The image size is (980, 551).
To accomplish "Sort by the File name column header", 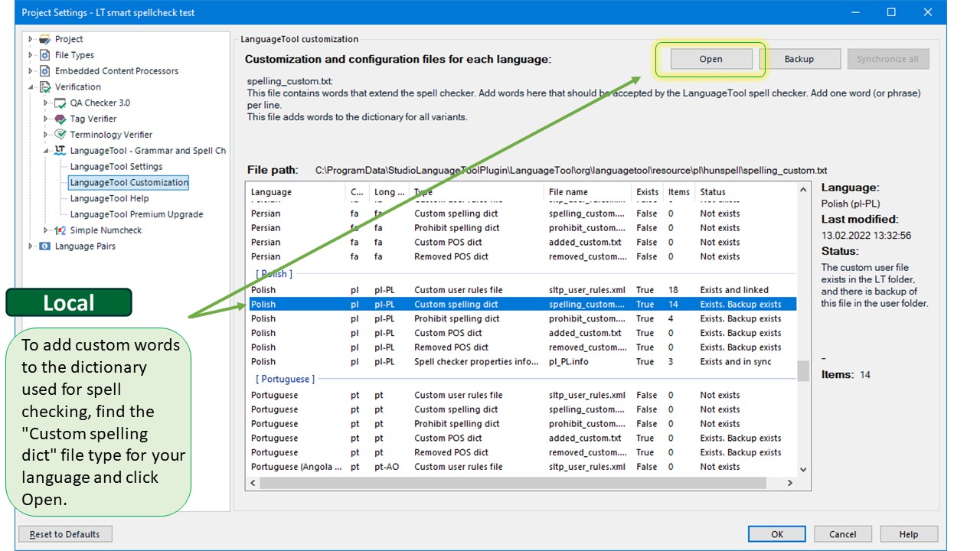I will (x=588, y=192).
